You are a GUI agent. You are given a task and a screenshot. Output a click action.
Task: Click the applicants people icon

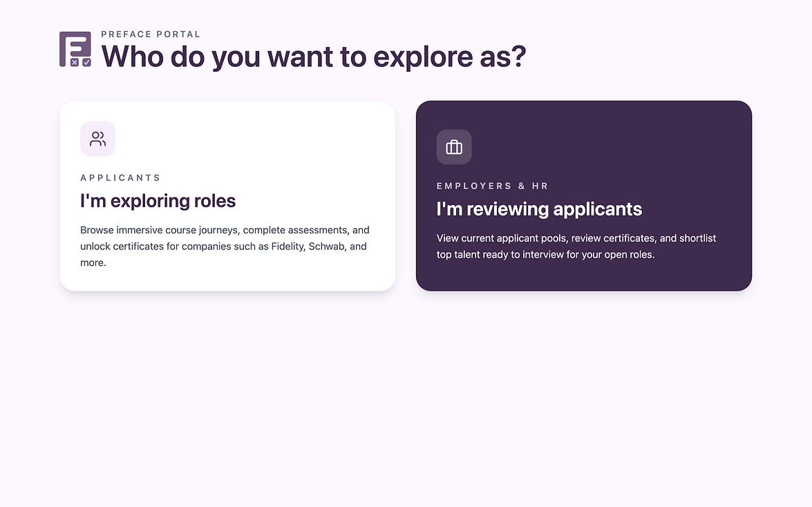pos(97,139)
